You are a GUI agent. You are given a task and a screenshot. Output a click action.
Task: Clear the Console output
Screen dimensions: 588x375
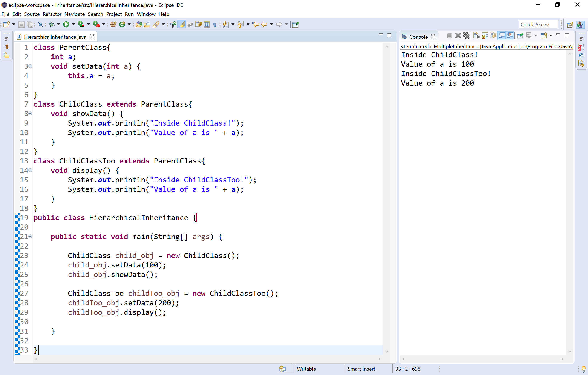pos(476,35)
